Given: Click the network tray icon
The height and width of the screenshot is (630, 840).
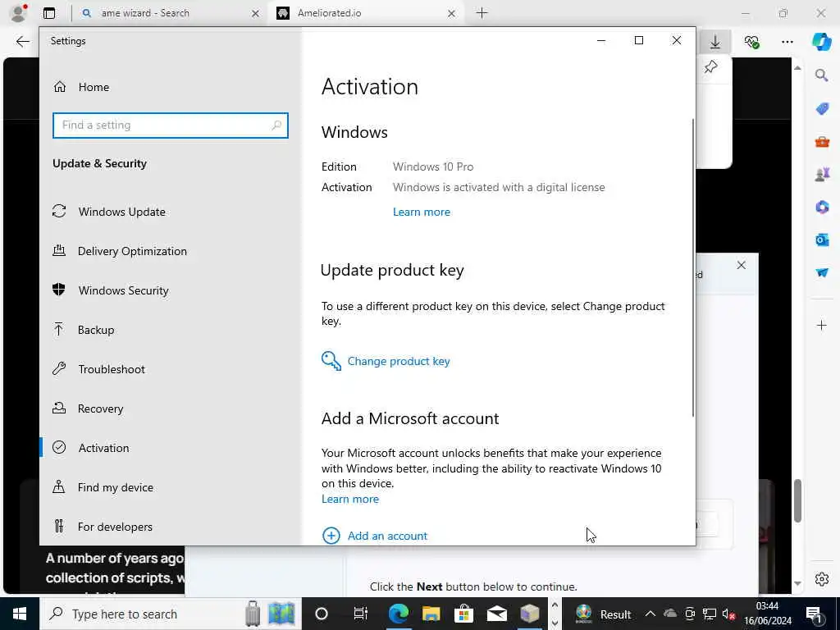Looking at the screenshot, I should (x=710, y=614).
